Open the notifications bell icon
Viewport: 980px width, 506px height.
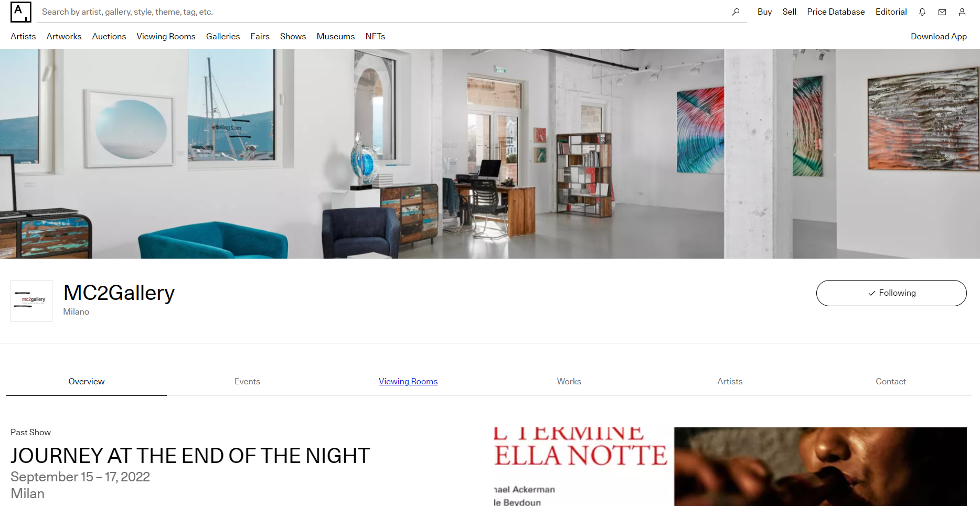click(922, 12)
